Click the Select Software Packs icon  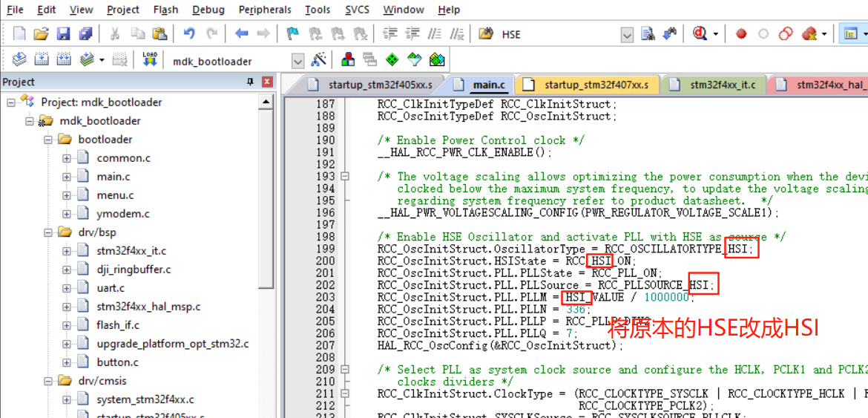point(415,60)
